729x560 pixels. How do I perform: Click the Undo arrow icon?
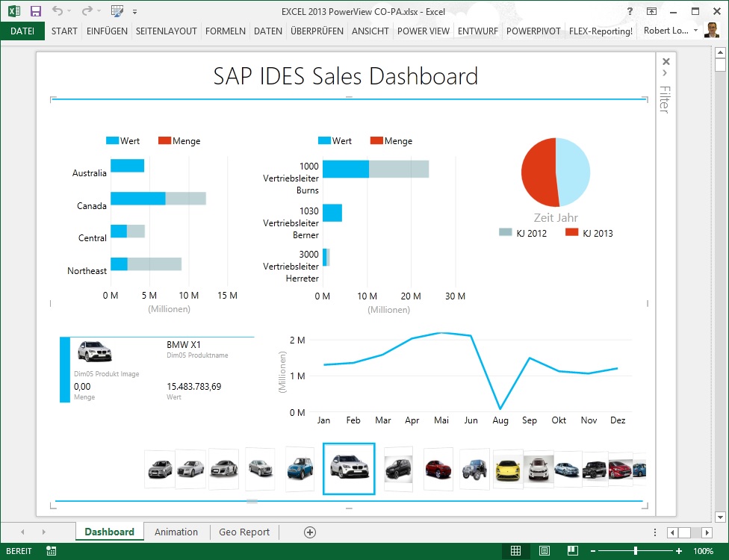pyautogui.click(x=58, y=11)
